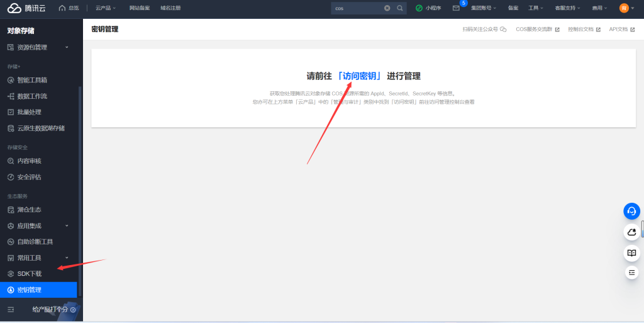Expand the 云产品 dropdown

point(106,8)
